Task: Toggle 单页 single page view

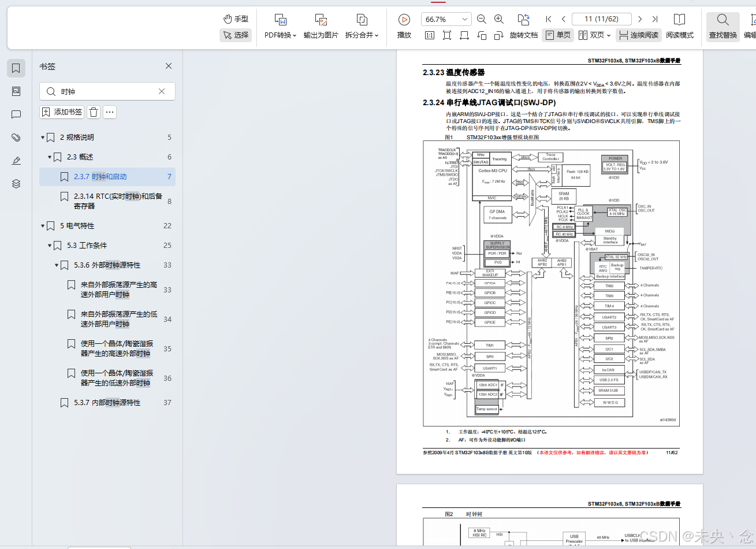Action: 558,35
